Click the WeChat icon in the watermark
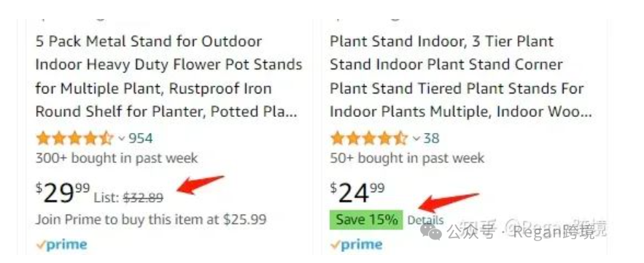Screen dimensions: 644x263 [431, 232]
